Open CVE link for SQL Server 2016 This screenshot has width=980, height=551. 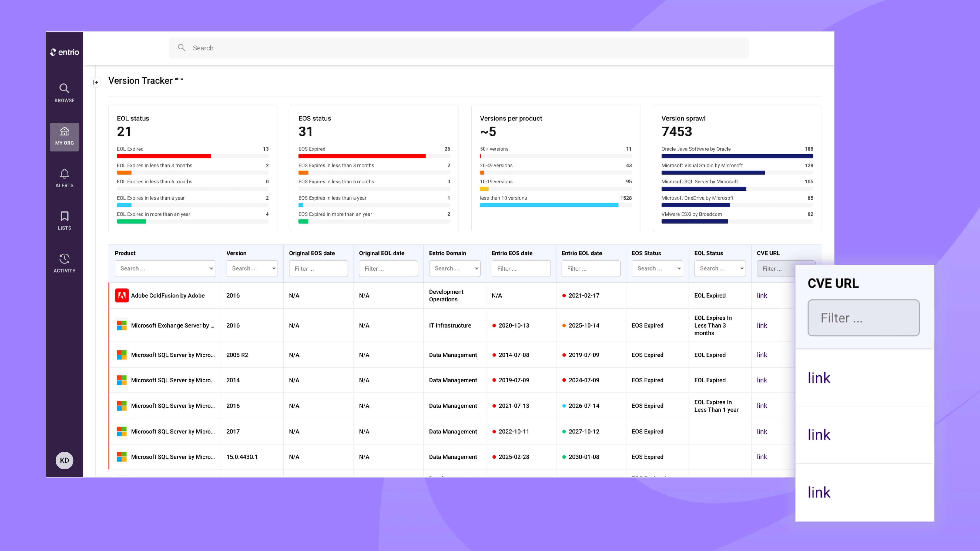762,406
